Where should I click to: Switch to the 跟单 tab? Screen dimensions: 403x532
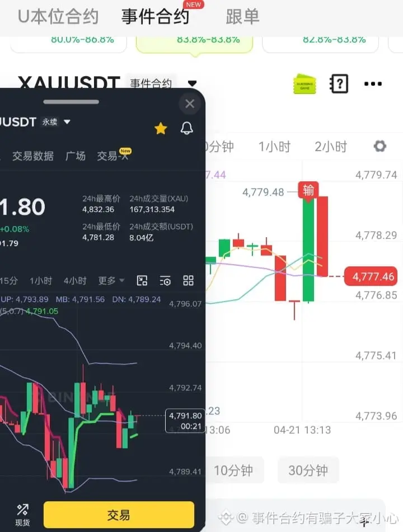[243, 16]
